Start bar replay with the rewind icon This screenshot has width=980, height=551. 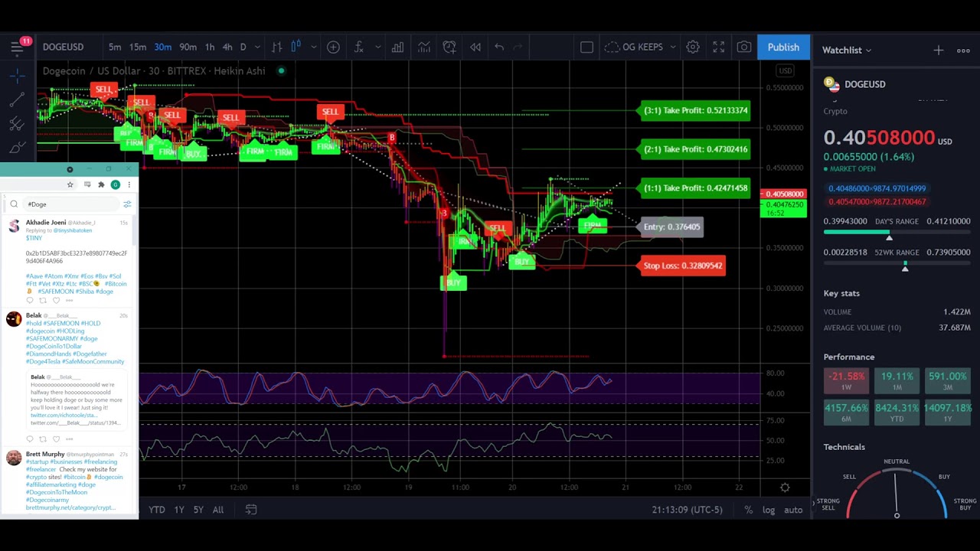[x=475, y=47]
